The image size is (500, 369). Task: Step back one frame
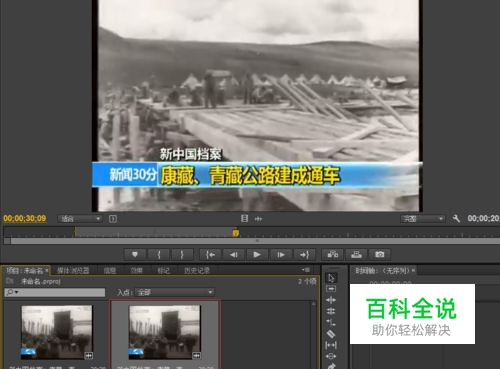[234, 255]
